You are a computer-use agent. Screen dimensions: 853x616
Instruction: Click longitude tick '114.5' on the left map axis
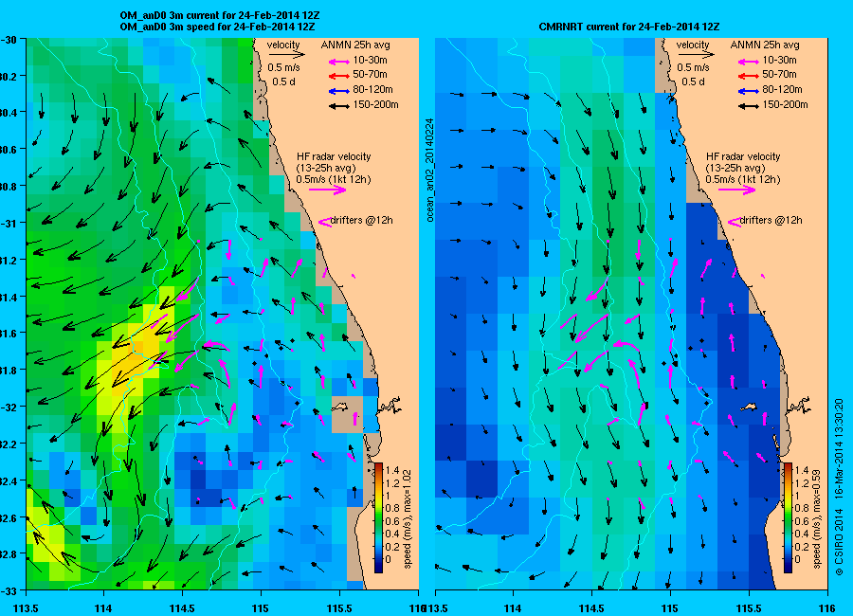182,608
